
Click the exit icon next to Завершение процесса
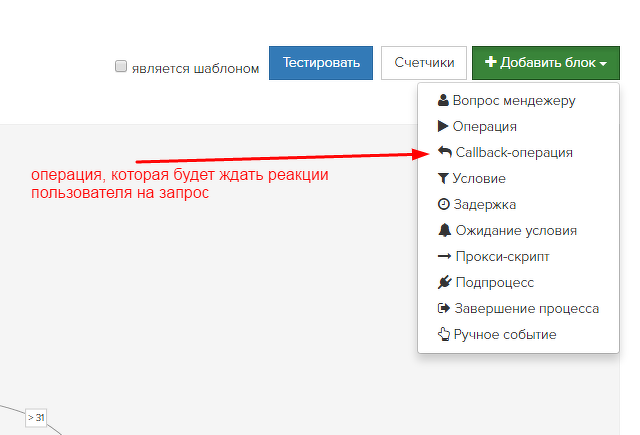[444, 308]
